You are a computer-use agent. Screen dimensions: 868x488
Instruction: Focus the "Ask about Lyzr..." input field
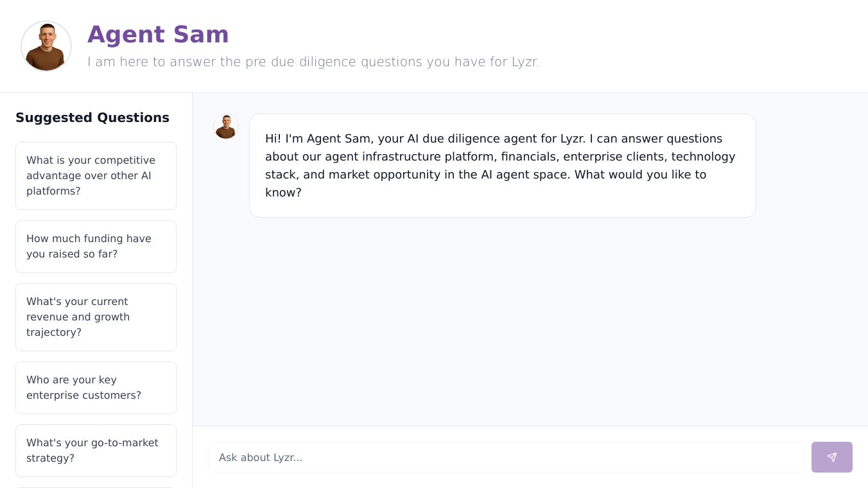(x=505, y=457)
